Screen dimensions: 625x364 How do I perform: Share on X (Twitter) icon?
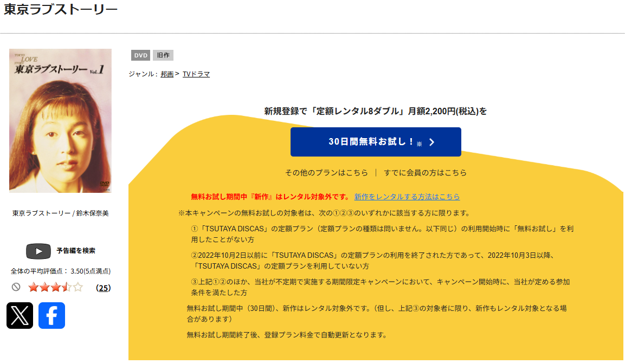20,315
